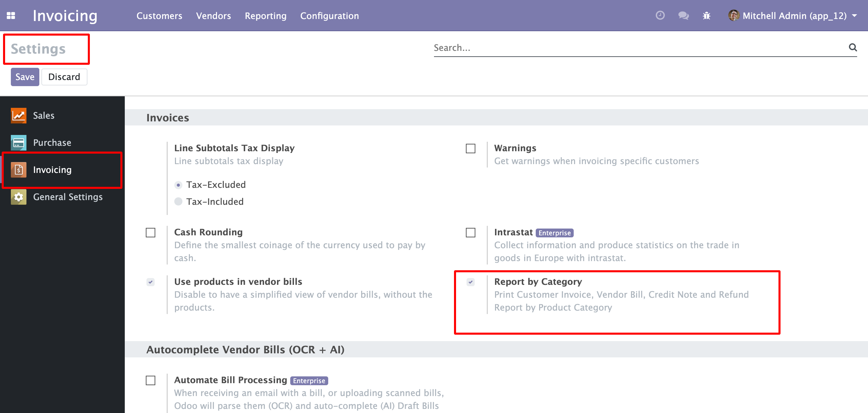Open the Sales settings sidebar icon
The image size is (868, 413).
click(19, 116)
